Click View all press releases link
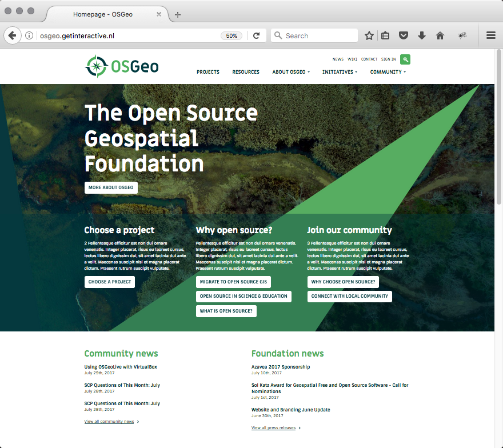The image size is (503, 448). [273, 428]
